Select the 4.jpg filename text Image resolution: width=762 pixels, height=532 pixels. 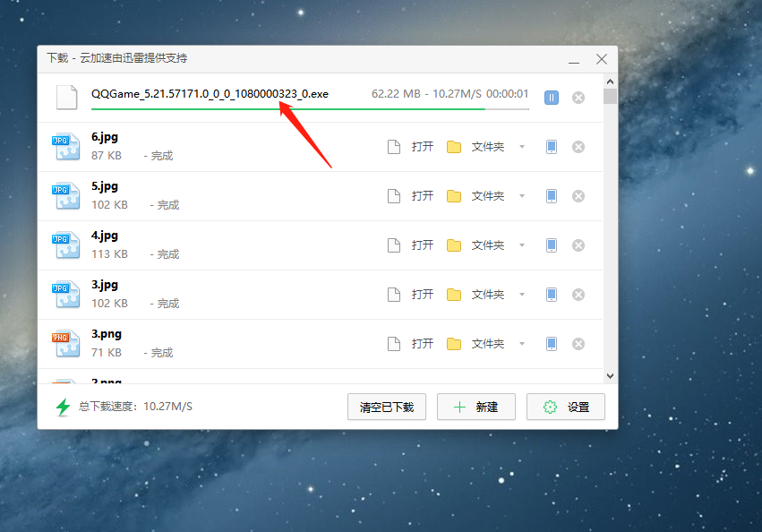pos(105,236)
